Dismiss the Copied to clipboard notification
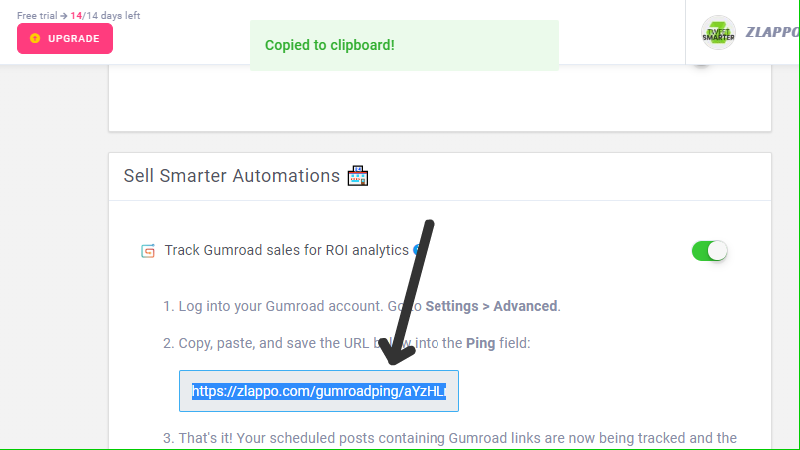 (404, 45)
